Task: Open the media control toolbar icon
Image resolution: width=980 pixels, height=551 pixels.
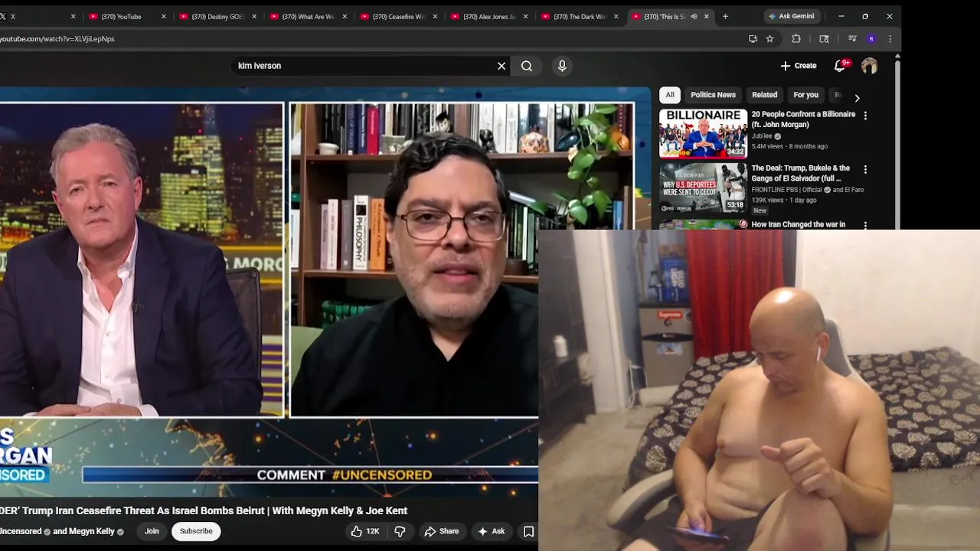Action: click(852, 39)
